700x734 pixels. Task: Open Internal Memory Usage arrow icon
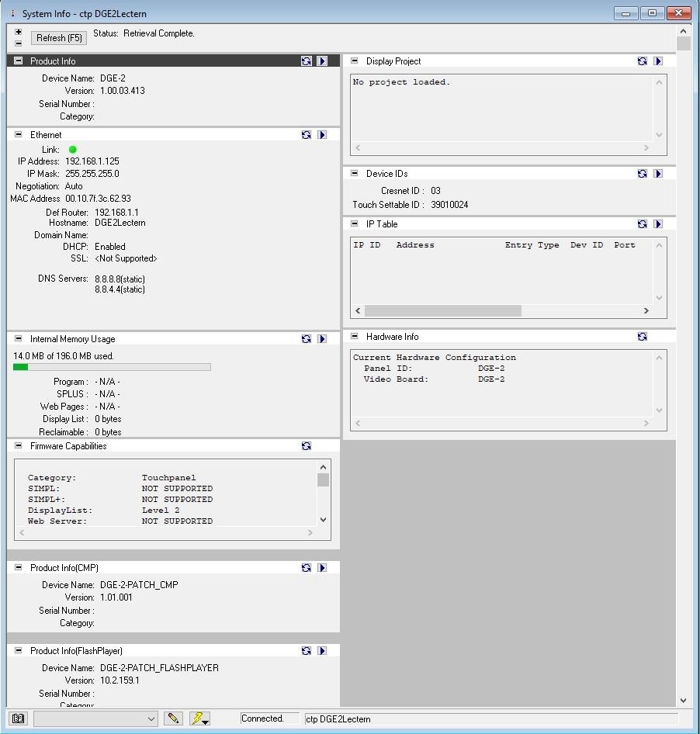tap(322, 339)
